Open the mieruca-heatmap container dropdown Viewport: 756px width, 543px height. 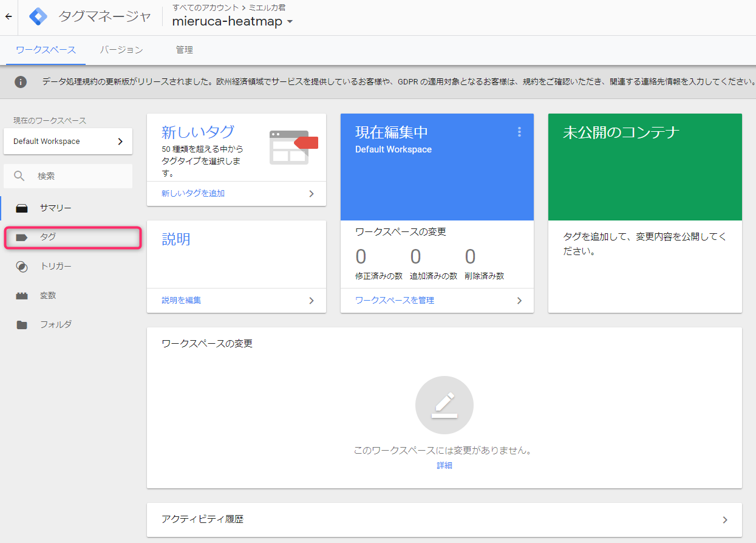coord(233,22)
